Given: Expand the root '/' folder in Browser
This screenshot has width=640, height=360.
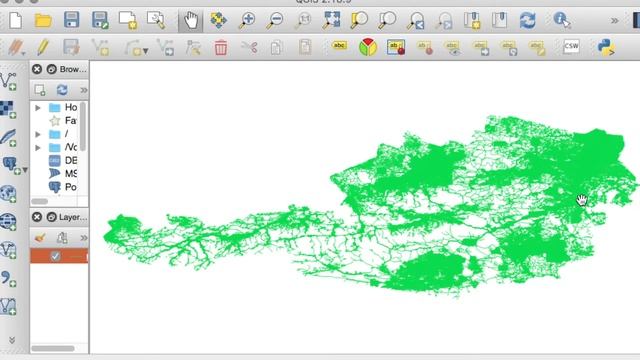Looking at the screenshot, I should click(x=38, y=134).
